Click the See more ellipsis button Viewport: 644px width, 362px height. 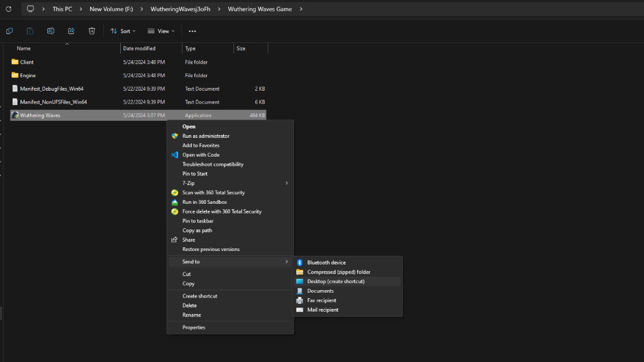[x=192, y=31]
